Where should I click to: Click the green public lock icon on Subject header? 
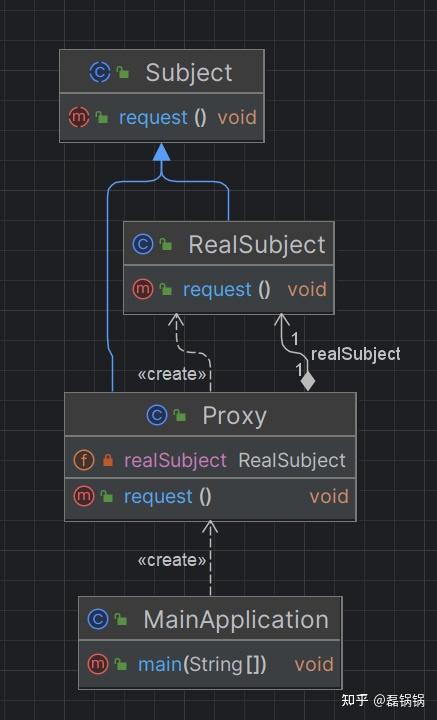(123, 72)
